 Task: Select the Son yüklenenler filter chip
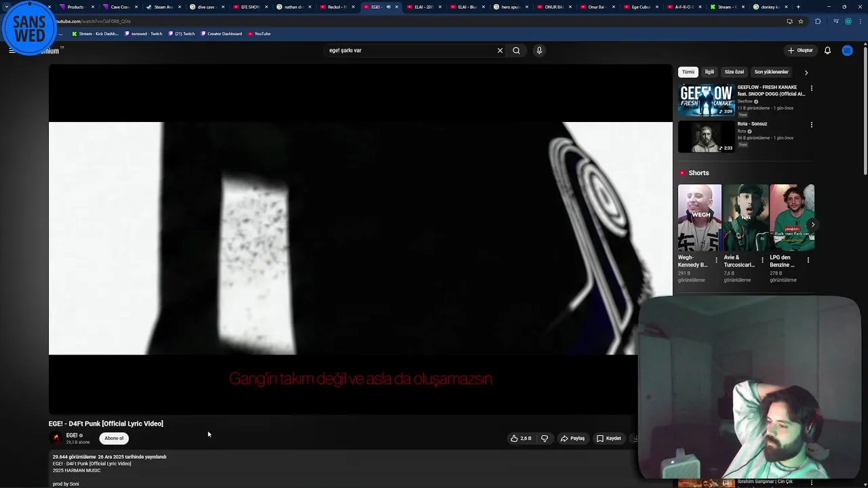tap(771, 72)
